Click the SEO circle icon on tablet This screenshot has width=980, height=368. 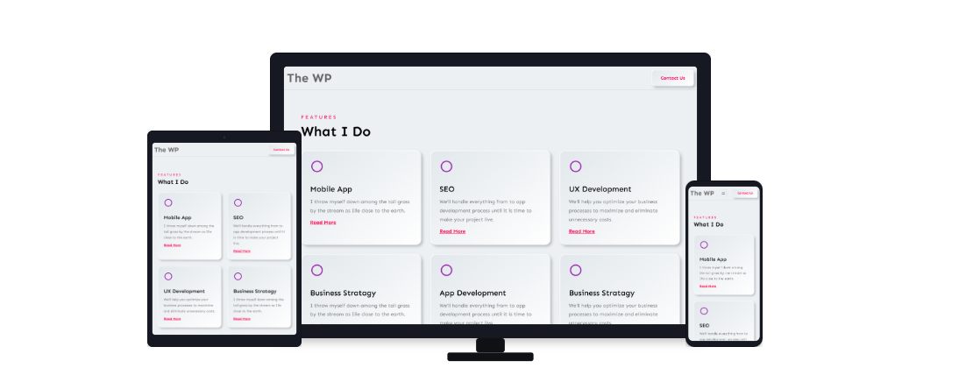point(238,202)
